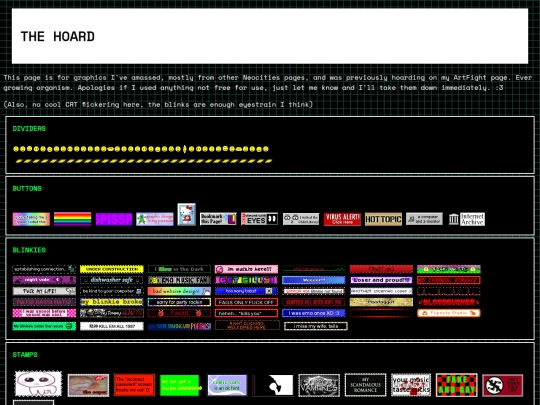Click the black and white silhouette stamp
Image resolution: width=540 pixels, height=405 pixels.
click(273, 385)
